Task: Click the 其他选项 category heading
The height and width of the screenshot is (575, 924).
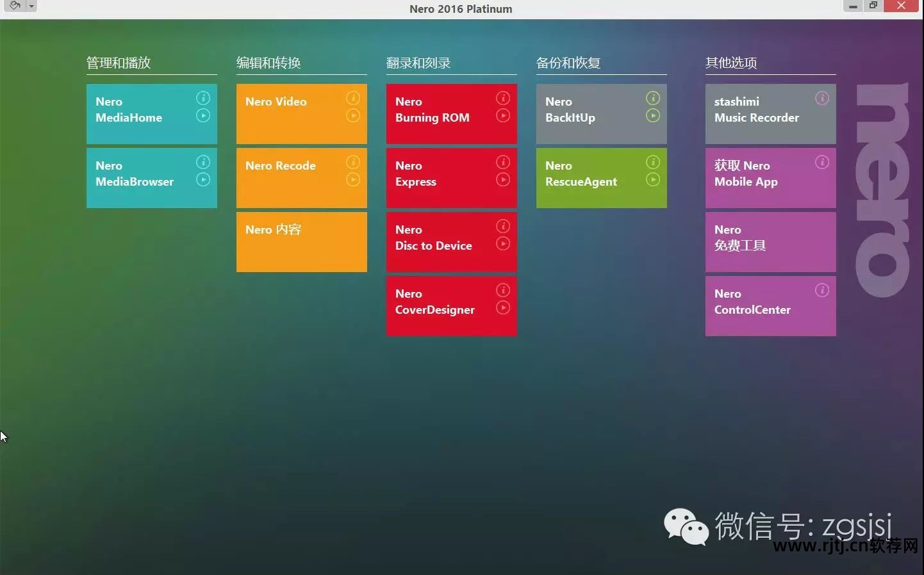Action: 731,63
